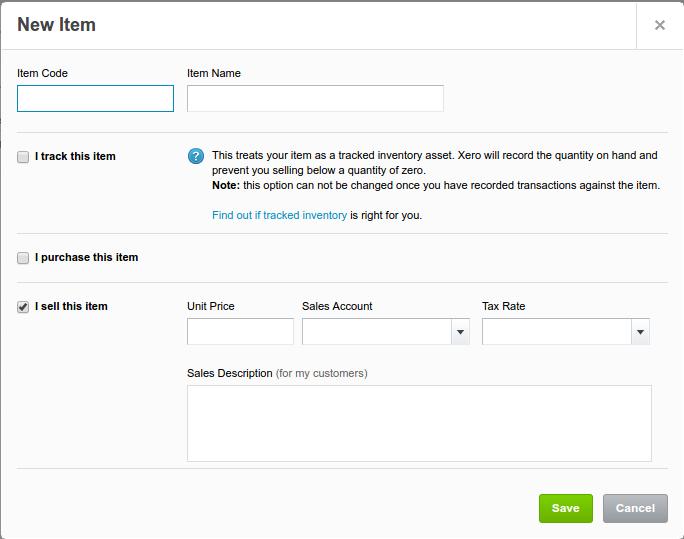Screen dimensions: 684x539
Task: Click the grey Cancel button
Action: click(x=635, y=508)
